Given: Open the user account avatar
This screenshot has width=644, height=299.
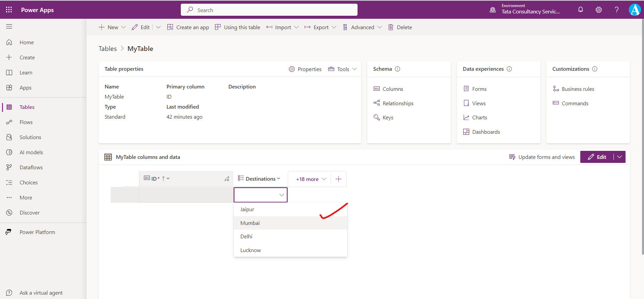Looking at the screenshot, I should point(635,10).
